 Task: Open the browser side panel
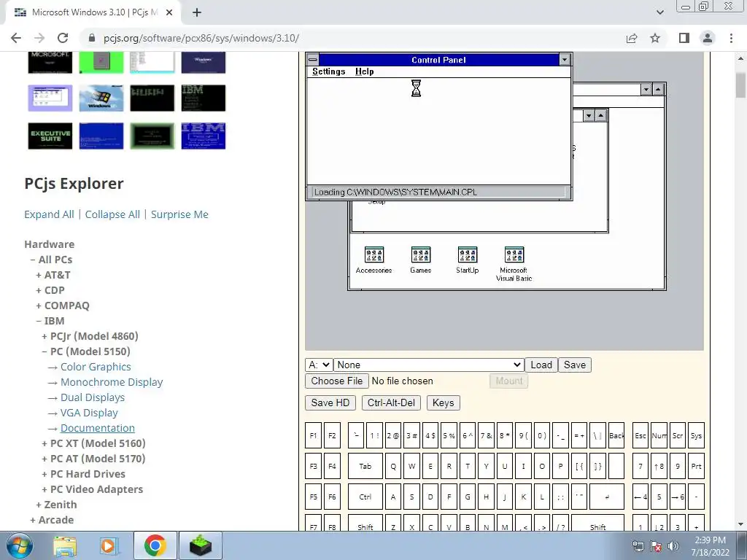684,38
